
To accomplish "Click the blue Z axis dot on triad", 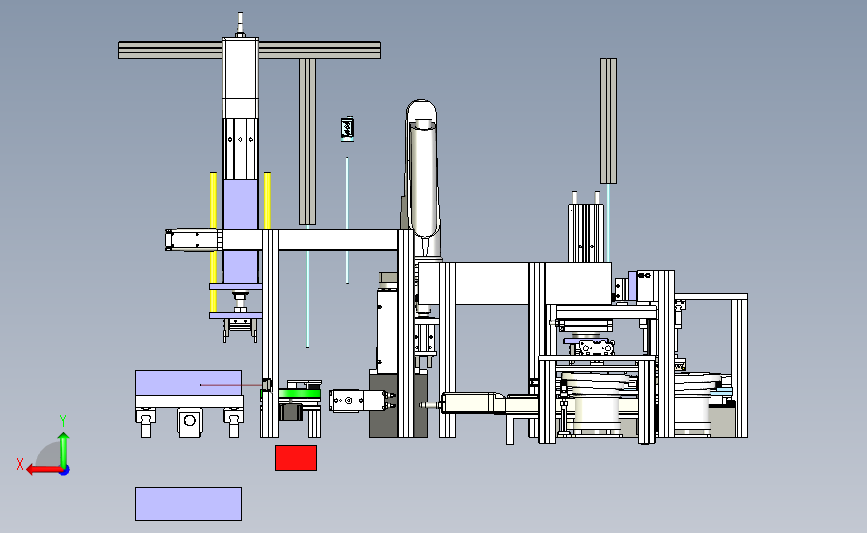I will point(64,471).
